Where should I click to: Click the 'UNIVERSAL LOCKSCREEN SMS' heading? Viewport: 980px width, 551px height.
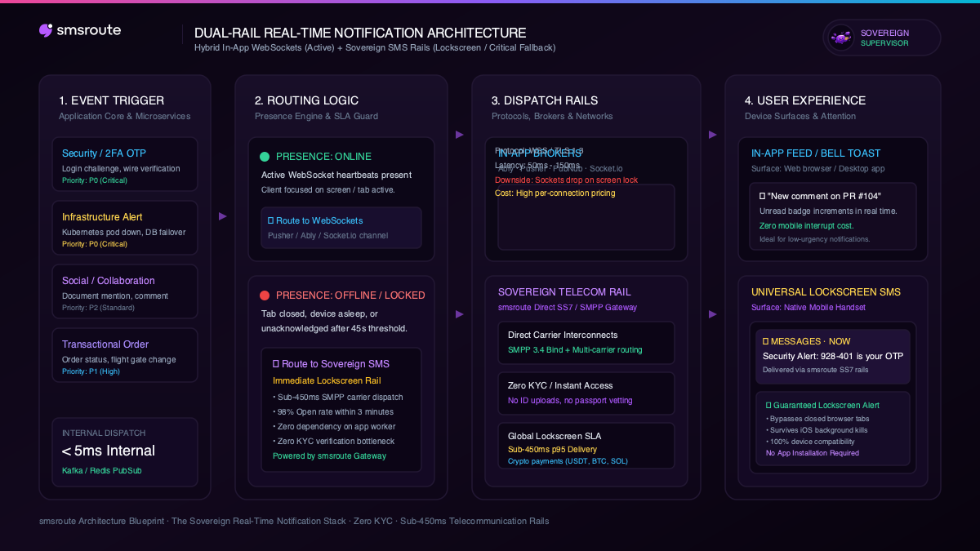(x=826, y=292)
